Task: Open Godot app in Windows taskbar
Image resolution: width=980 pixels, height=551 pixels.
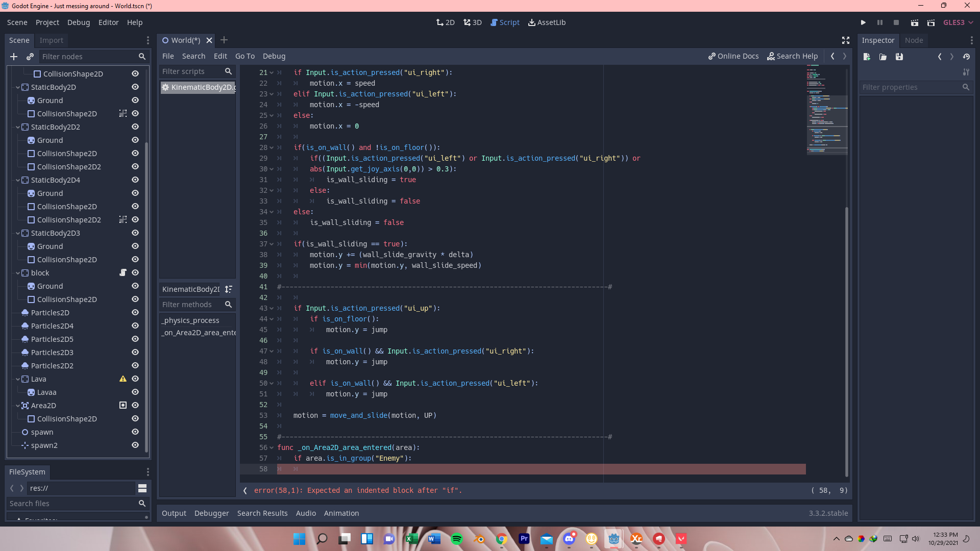Action: point(614,539)
